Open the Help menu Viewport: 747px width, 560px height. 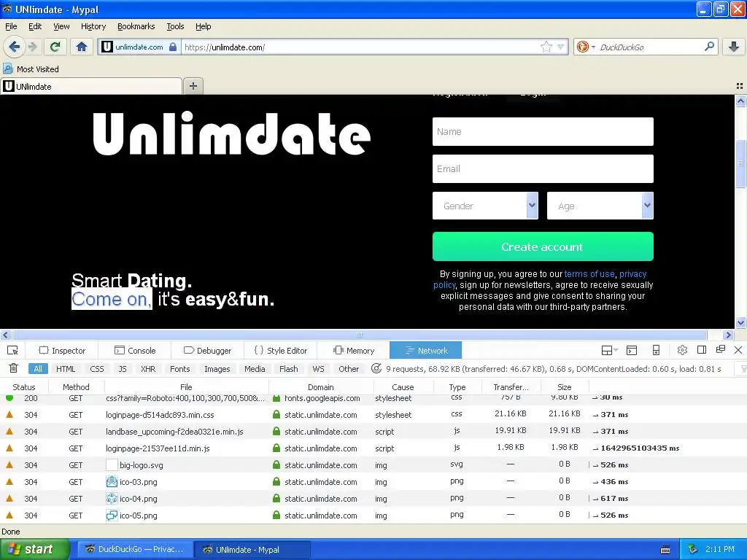(x=203, y=26)
